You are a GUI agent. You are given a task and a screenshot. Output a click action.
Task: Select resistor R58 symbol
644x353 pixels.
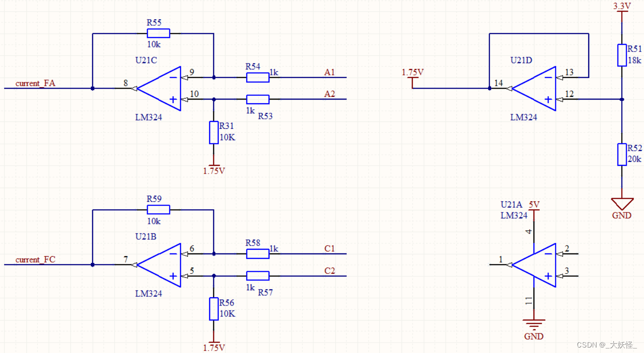click(258, 254)
